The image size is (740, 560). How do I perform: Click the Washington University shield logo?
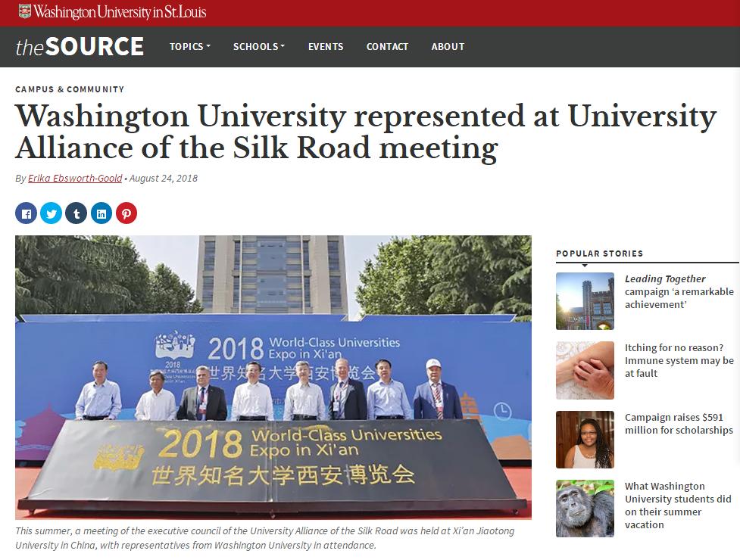point(24,11)
